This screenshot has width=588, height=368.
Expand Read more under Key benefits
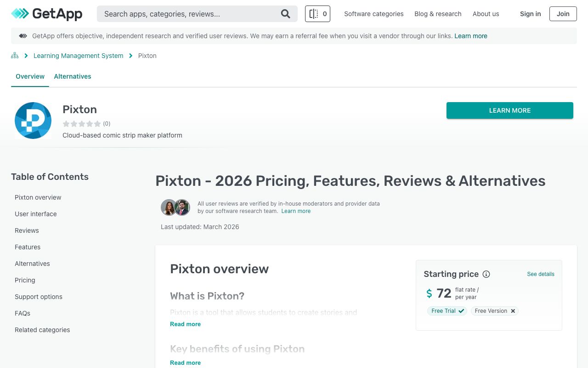pos(185,363)
